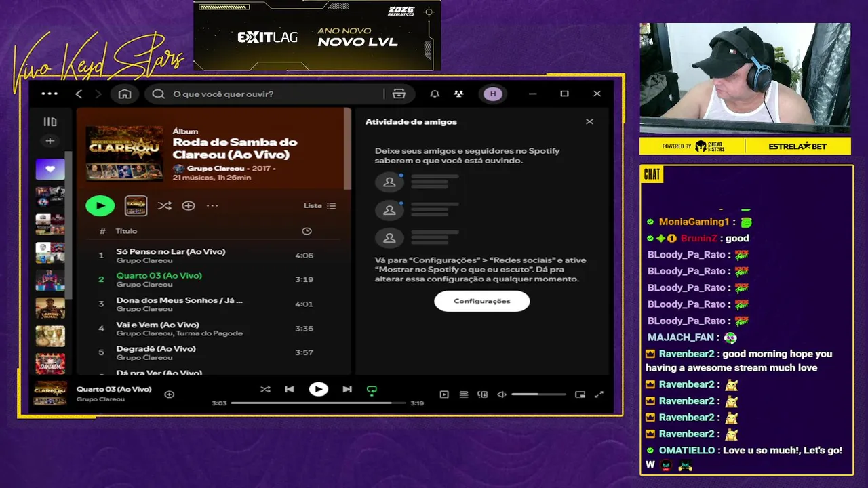This screenshot has width=868, height=488.
Task: Add album to library with plus circle
Action: click(189, 205)
